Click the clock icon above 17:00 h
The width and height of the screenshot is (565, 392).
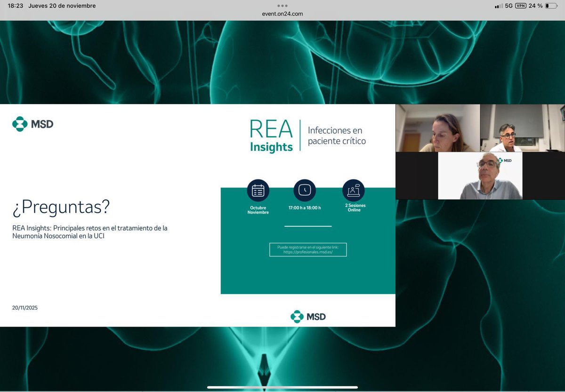(x=305, y=191)
